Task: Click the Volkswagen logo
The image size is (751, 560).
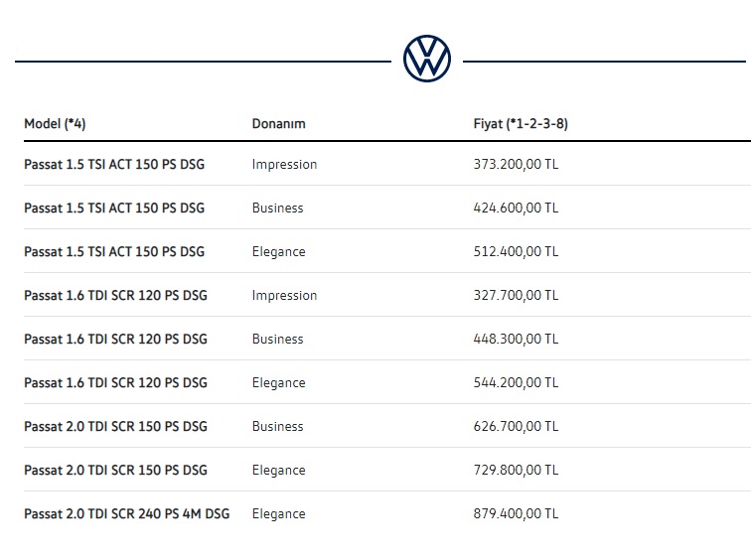Action: (x=427, y=59)
